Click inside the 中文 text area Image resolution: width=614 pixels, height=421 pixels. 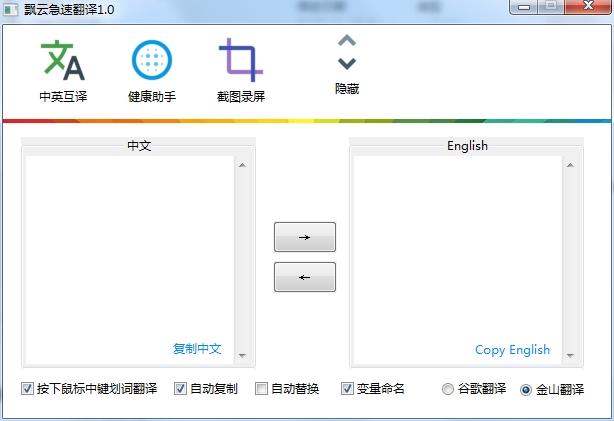(x=130, y=260)
